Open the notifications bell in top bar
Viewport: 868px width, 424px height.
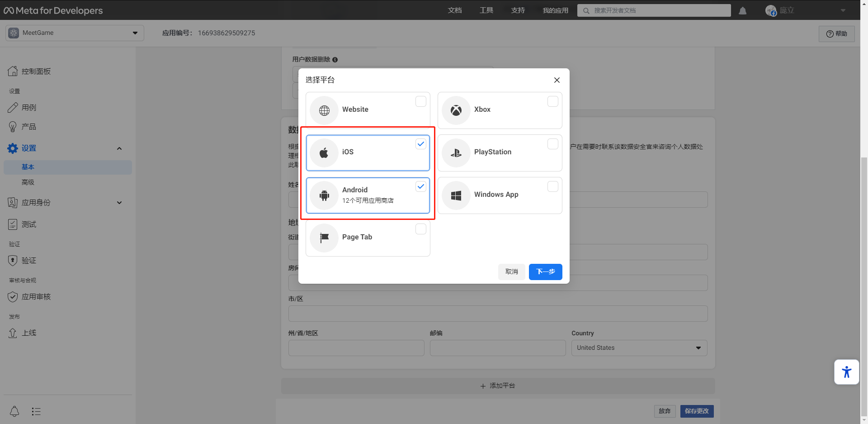pyautogui.click(x=742, y=10)
